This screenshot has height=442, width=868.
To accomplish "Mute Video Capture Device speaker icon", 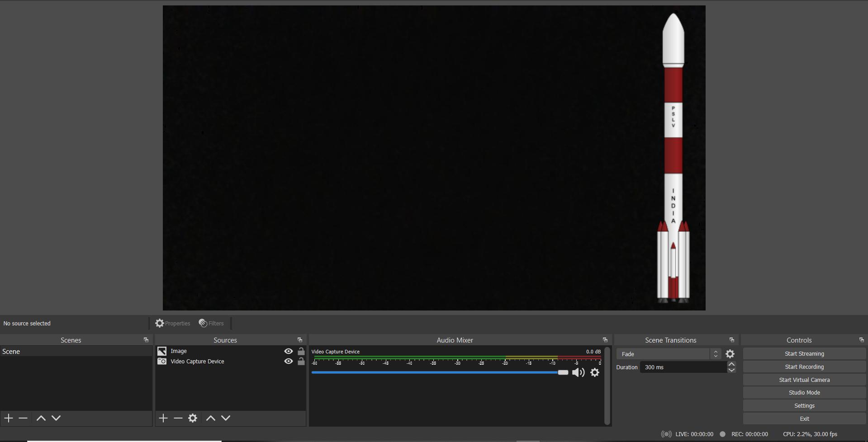I will click(x=579, y=372).
